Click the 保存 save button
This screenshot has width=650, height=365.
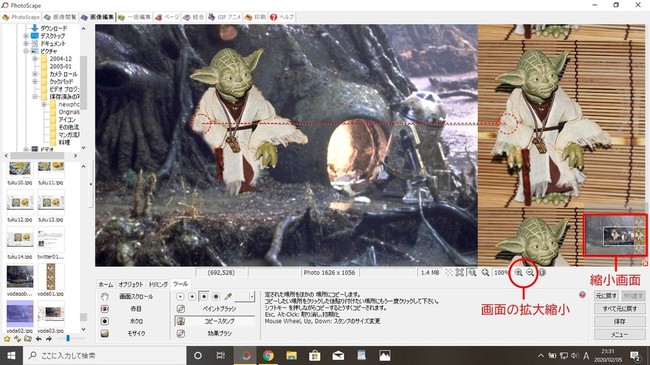click(619, 321)
